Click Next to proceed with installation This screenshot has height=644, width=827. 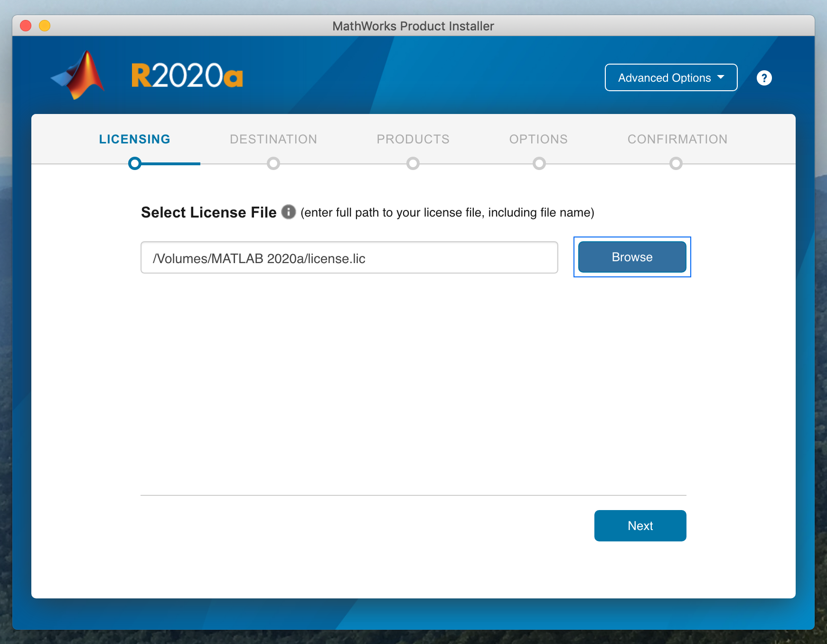click(640, 526)
